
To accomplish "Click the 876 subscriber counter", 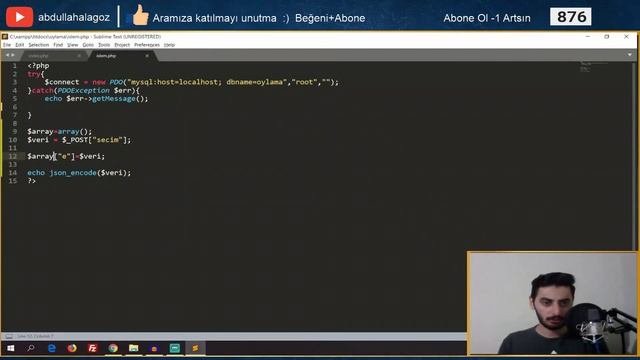I will coord(571,17).
